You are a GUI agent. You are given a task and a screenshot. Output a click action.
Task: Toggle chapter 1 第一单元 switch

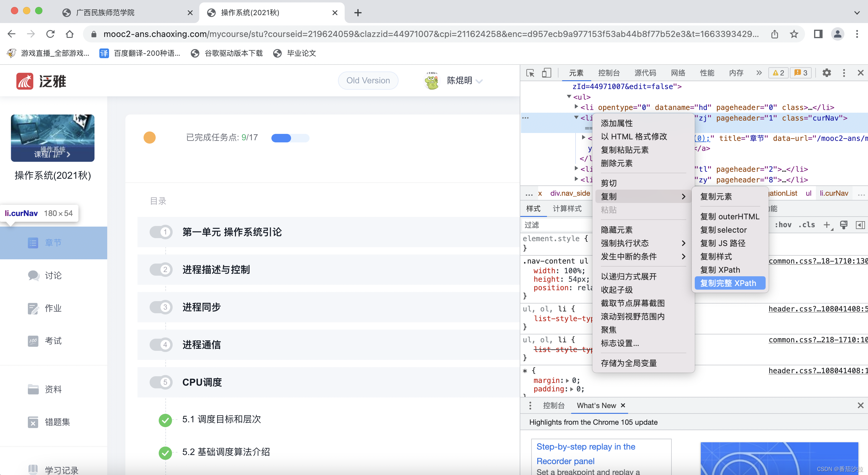point(161,232)
